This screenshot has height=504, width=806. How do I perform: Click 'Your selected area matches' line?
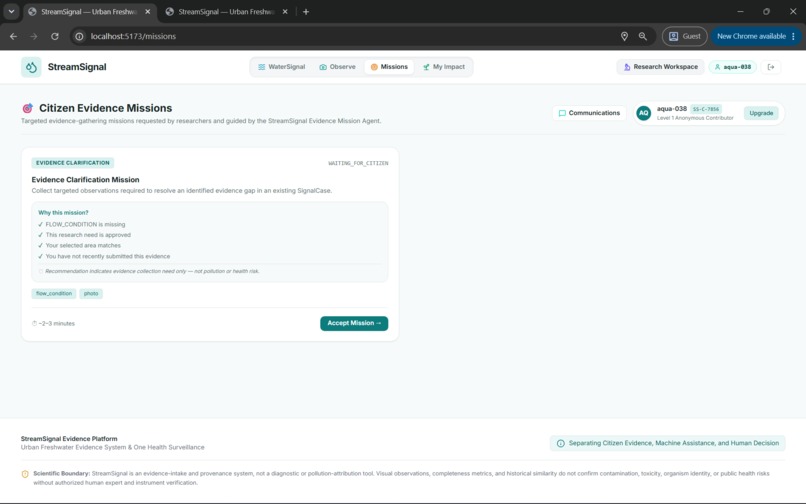(83, 245)
